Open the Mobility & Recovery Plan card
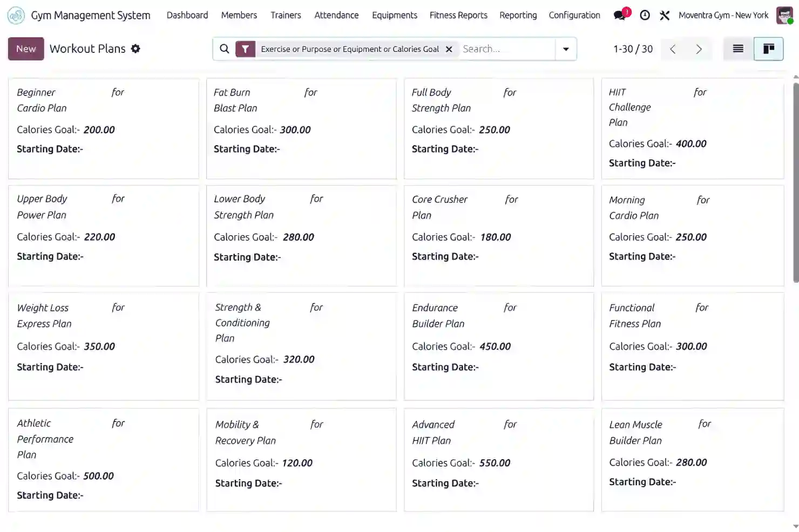The height and width of the screenshot is (532, 799). pos(301,460)
